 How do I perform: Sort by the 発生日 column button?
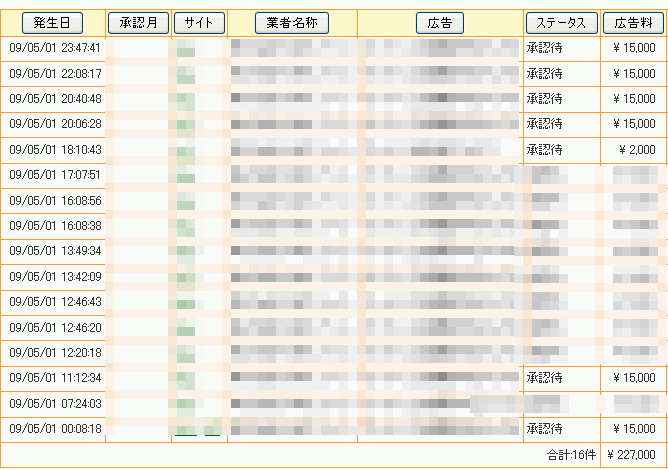(52, 23)
